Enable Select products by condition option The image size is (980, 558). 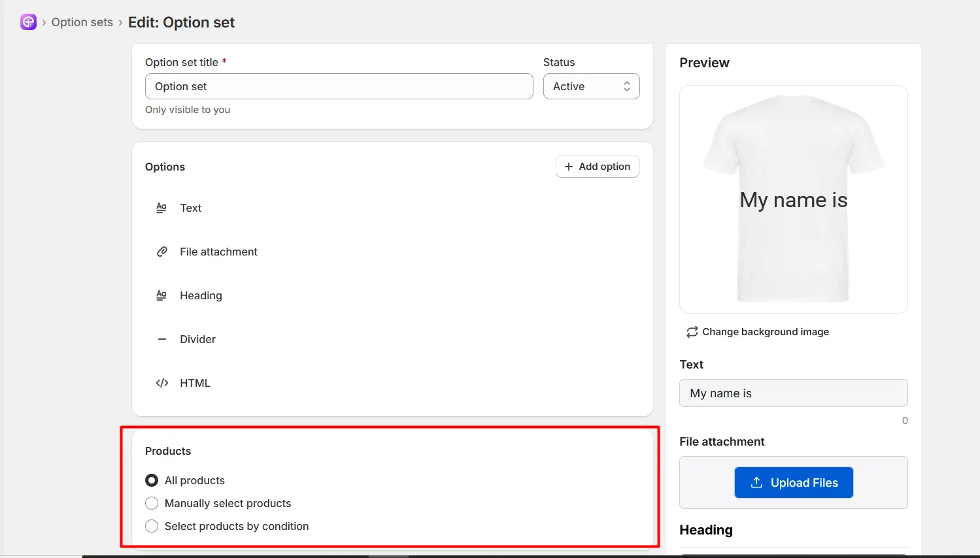pyautogui.click(x=152, y=526)
